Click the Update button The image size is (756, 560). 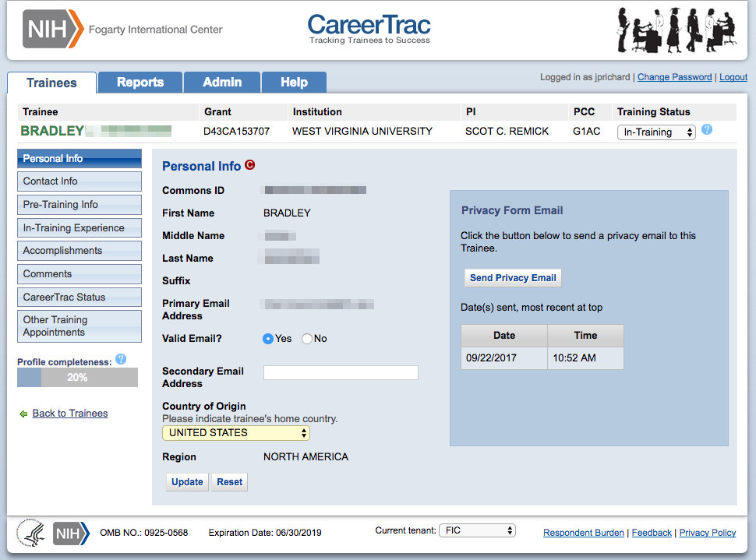coord(187,482)
